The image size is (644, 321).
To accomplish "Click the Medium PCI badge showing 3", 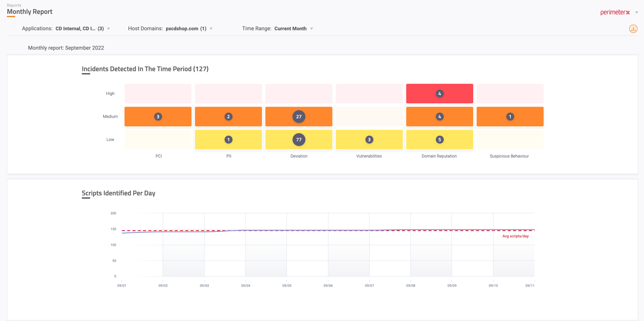I will [158, 117].
